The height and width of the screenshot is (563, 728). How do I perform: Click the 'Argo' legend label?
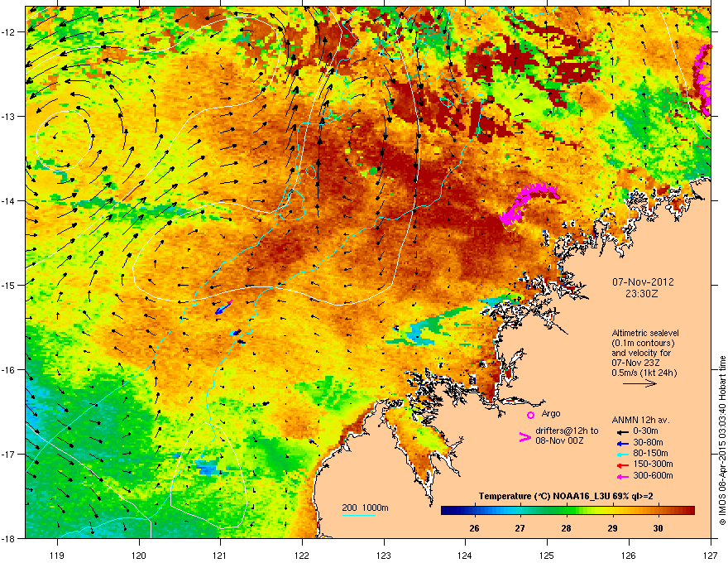pos(551,413)
